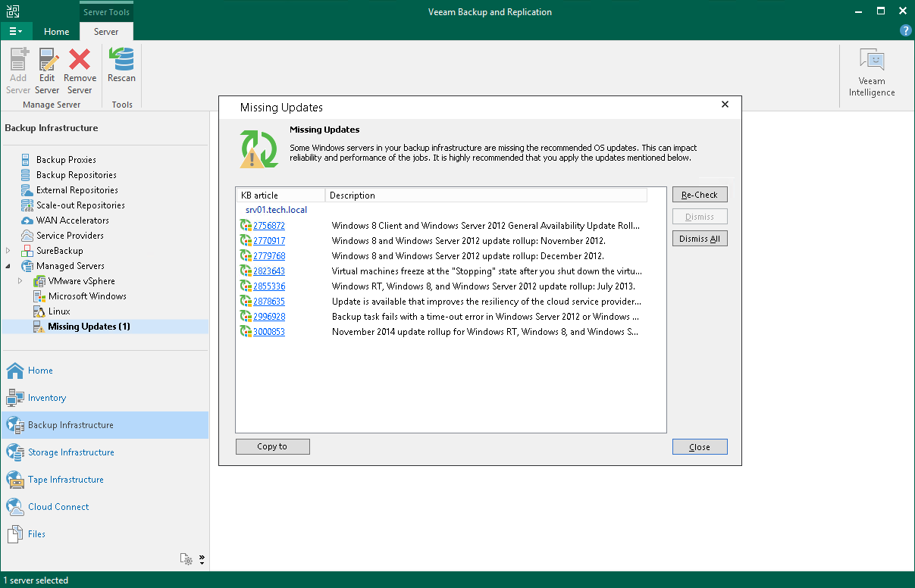Open Files navigation view

105,534
